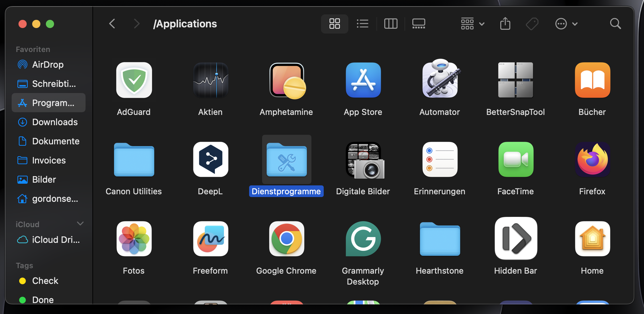Open Firefox from Applications

click(592, 159)
